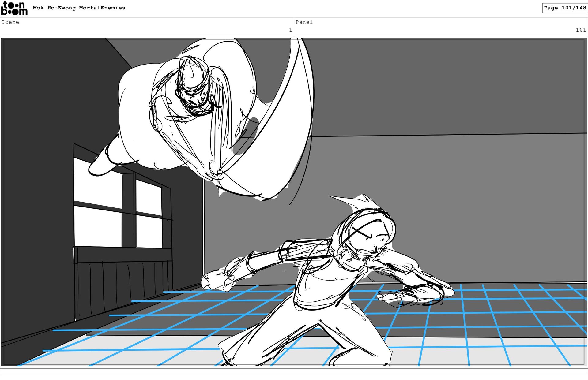This screenshot has height=380, width=588.
Task: Click the 'Panel' header label
Action: point(304,22)
